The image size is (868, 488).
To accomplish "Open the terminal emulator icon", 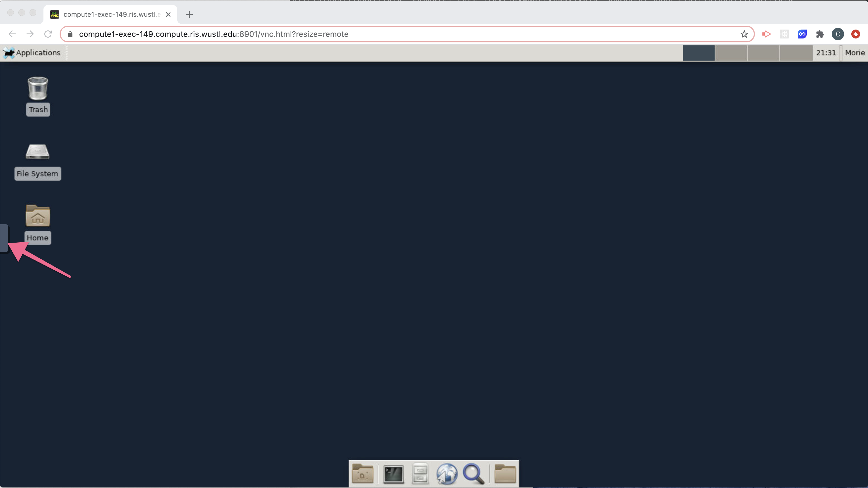I will [x=393, y=474].
